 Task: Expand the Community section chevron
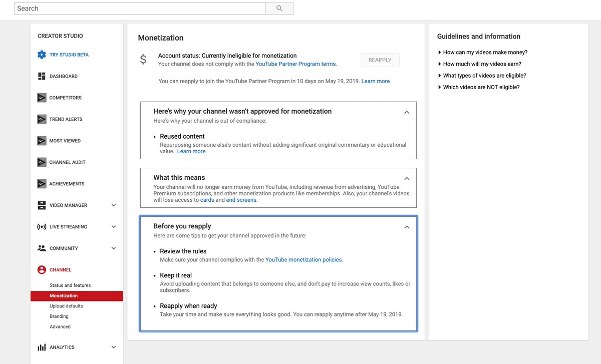[x=114, y=248]
